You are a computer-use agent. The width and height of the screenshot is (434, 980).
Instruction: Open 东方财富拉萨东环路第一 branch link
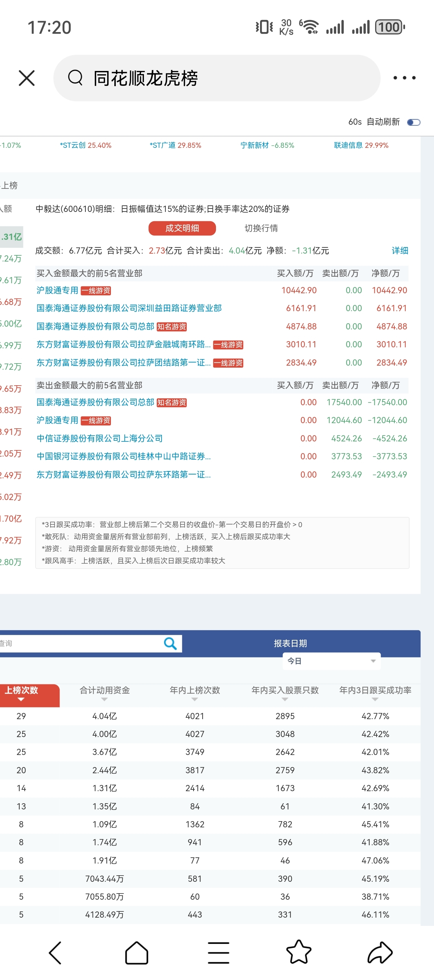[124, 474]
